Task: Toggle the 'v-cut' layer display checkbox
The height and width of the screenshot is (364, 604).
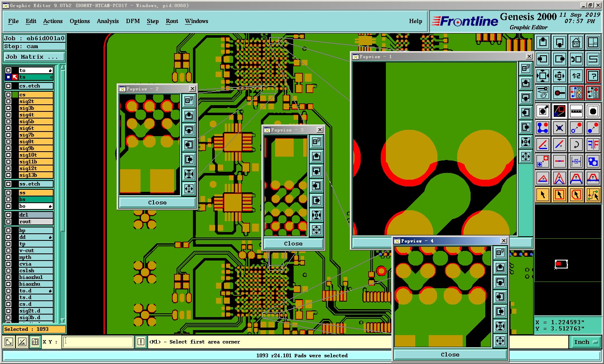Action: [x=8, y=250]
